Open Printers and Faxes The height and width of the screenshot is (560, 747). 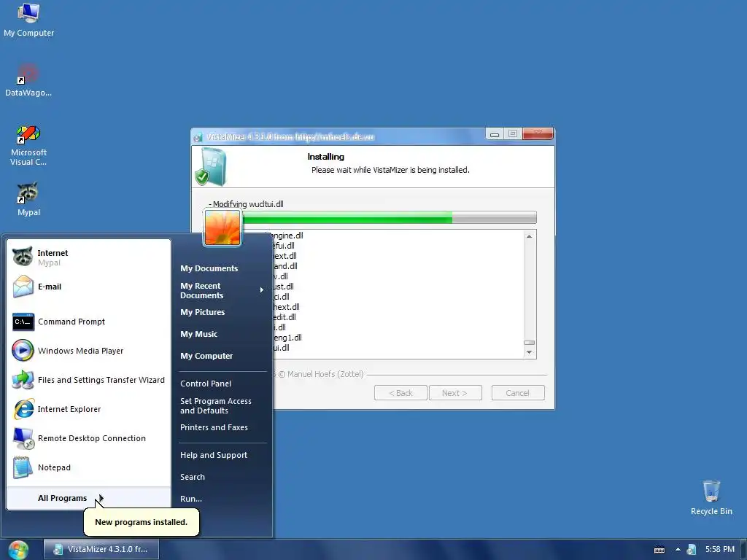pos(214,427)
